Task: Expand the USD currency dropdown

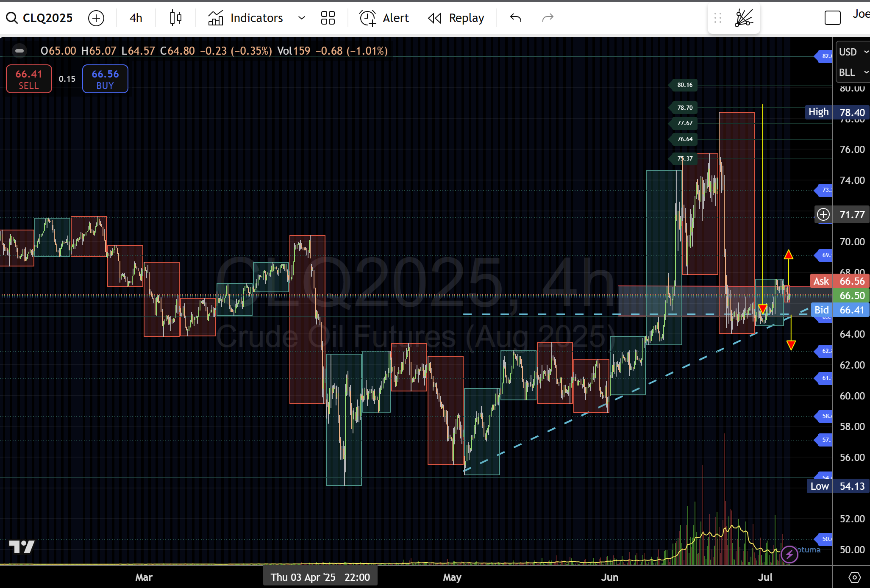Action: click(853, 52)
